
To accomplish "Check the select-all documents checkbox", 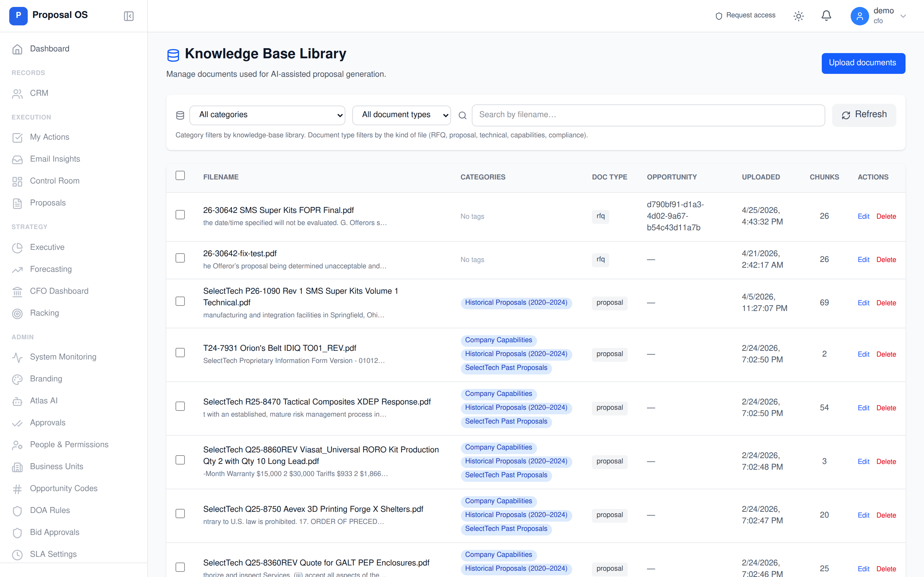I will [180, 175].
